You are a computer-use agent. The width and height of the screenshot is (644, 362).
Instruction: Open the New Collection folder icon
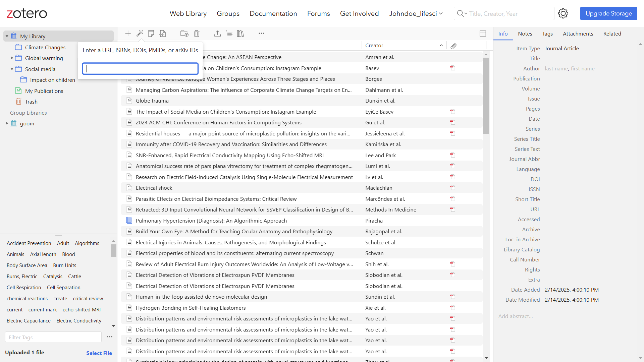[x=184, y=34]
